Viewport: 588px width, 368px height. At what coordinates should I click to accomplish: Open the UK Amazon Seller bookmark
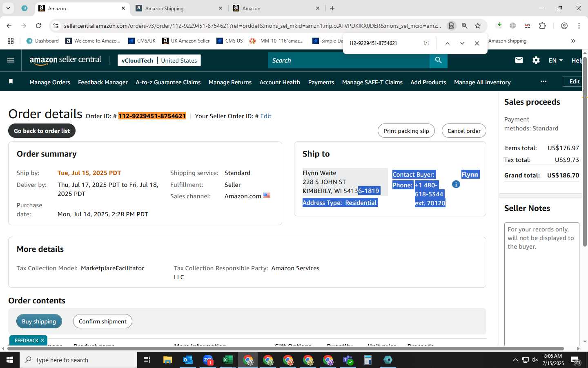(x=186, y=41)
